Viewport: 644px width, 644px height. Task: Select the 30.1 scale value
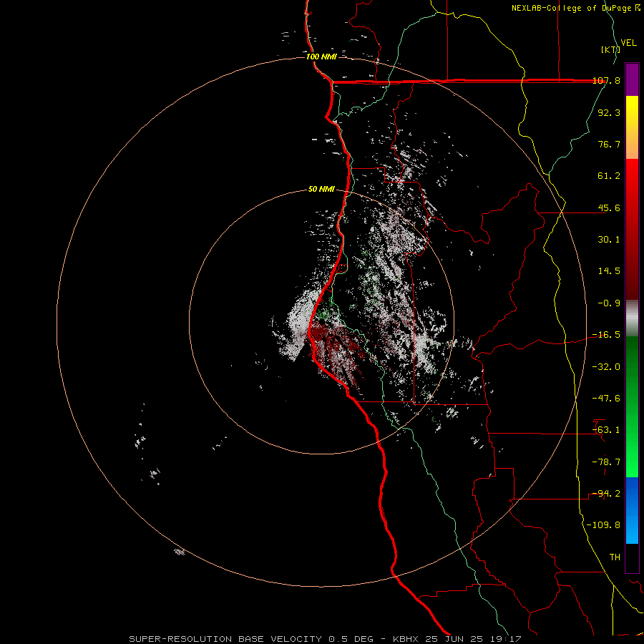[609, 240]
